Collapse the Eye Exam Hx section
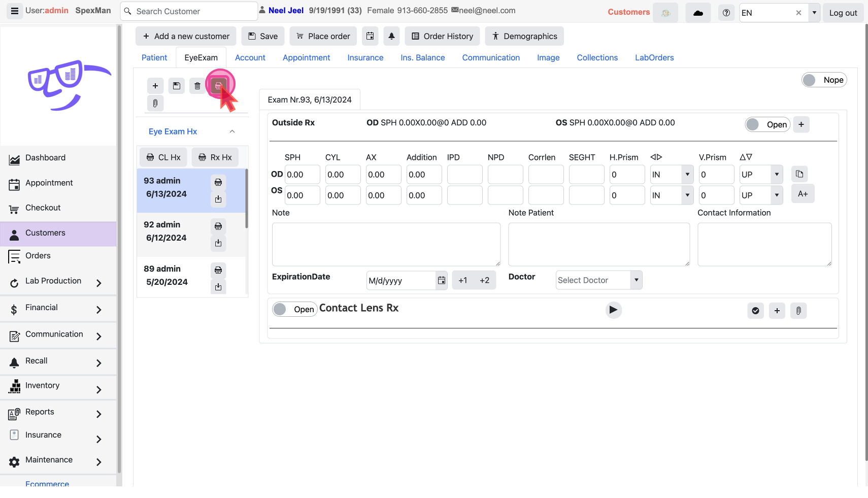Image resolution: width=868 pixels, height=498 pixels. click(232, 131)
